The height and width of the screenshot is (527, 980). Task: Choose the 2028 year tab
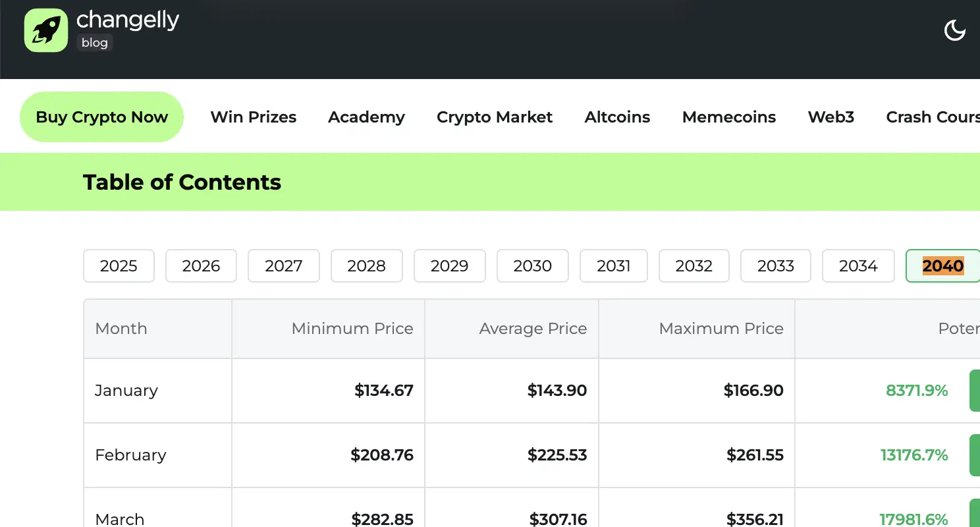(366, 266)
